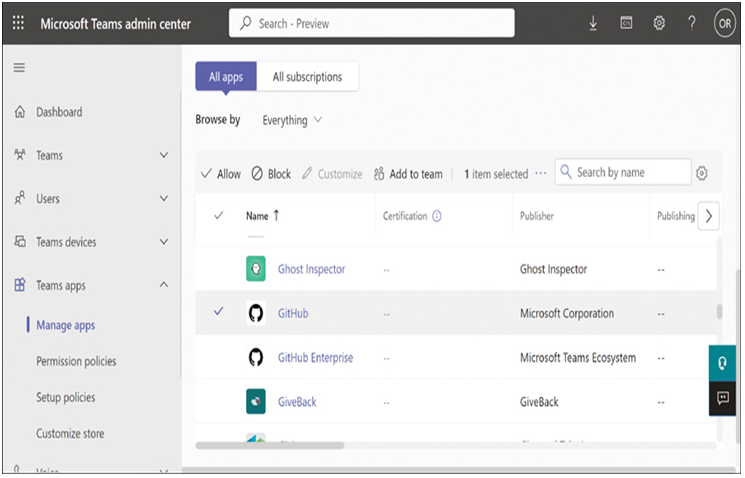The height and width of the screenshot is (478, 745).
Task: Collapse navigation with hamburger menu icon
Action: [x=19, y=68]
